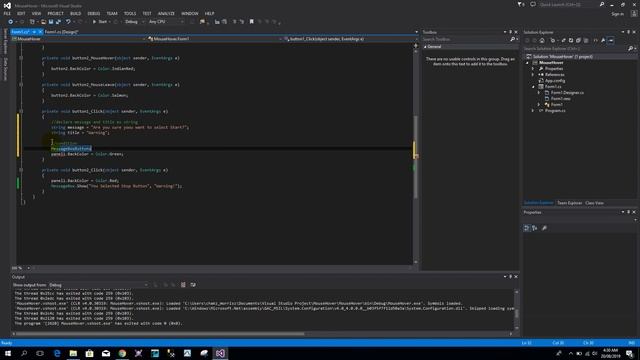Click Categorized icon in Properties panel
This screenshot has height=360, width=640.
(x=527, y=228)
